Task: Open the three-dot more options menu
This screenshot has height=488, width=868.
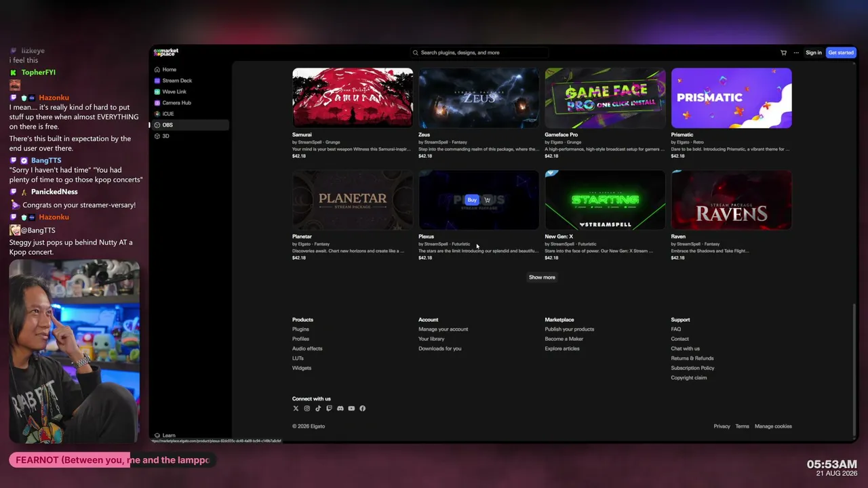Action: tap(796, 53)
